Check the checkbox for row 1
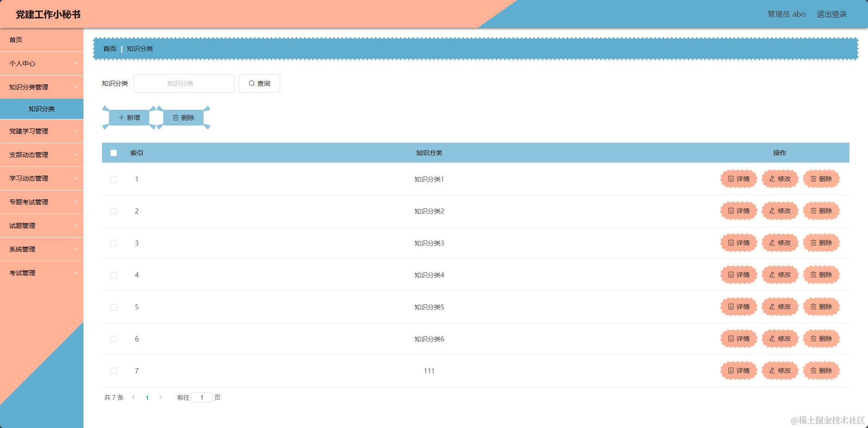 (114, 179)
